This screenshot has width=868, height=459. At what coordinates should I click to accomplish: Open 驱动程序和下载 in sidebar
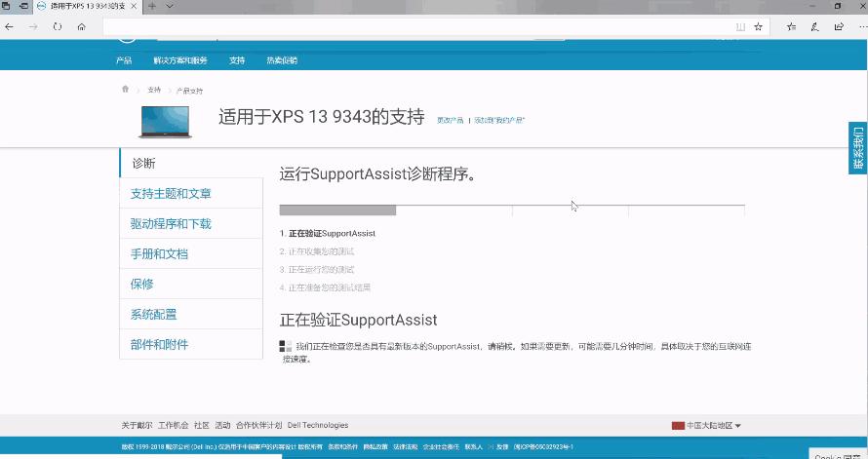(191, 223)
